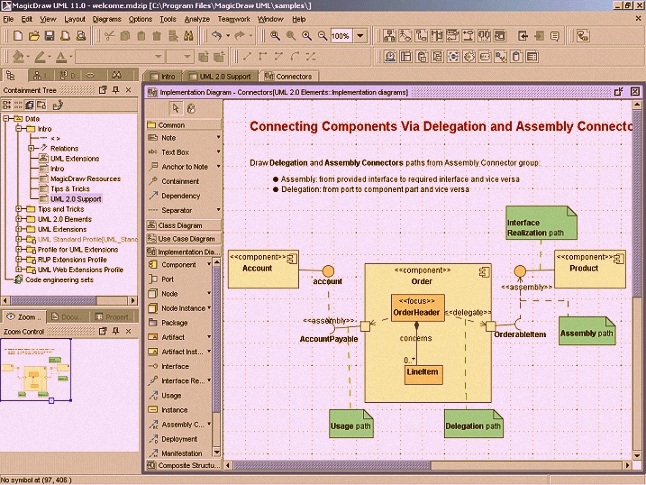Screen dimensions: 646x485
Task: Expand Implementation Diagram palette group
Action: click(x=184, y=252)
